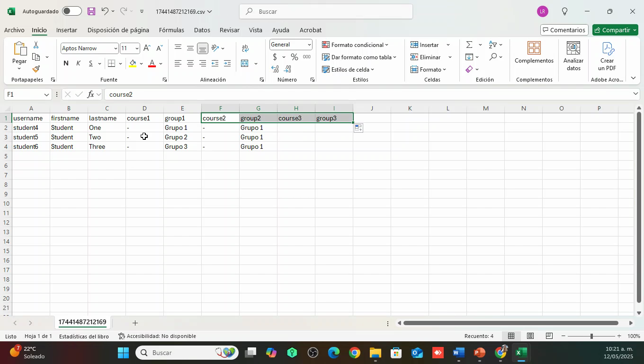Click the percent style icon
The width and height of the screenshot is (644, 364).
pos(295,57)
